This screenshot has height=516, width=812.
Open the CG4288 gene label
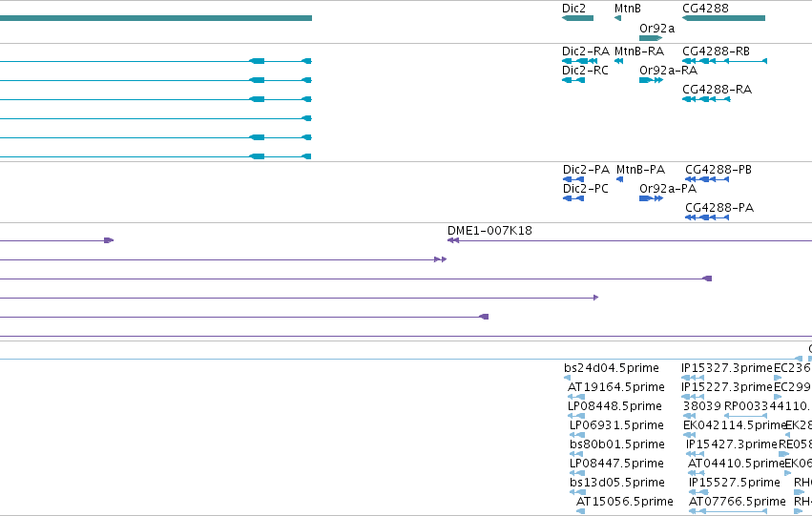click(705, 9)
